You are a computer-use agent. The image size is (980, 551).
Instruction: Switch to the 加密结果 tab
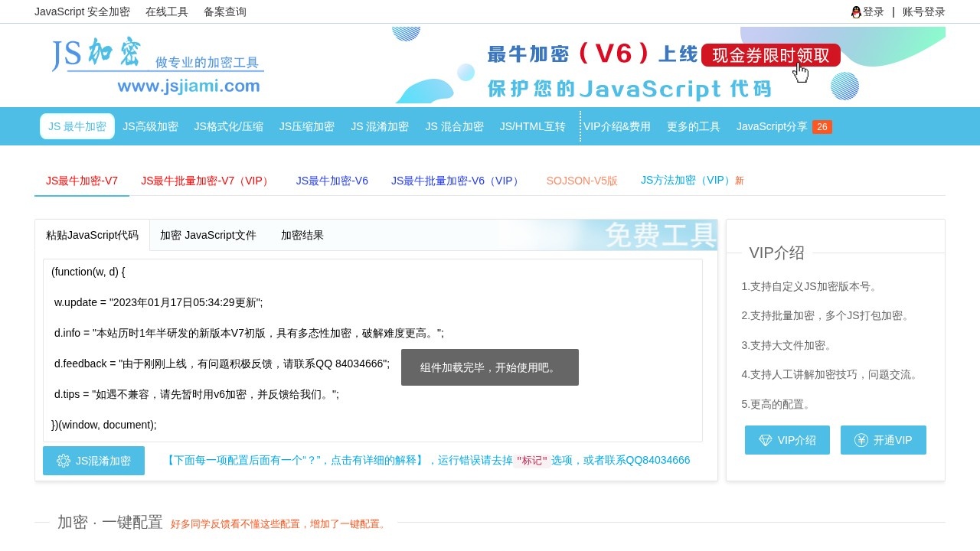(x=302, y=235)
